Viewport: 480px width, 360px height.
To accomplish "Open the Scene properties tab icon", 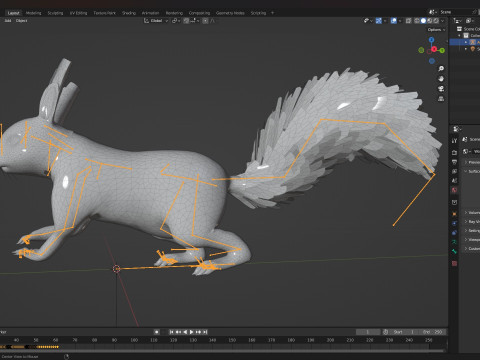I will point(454,181).
